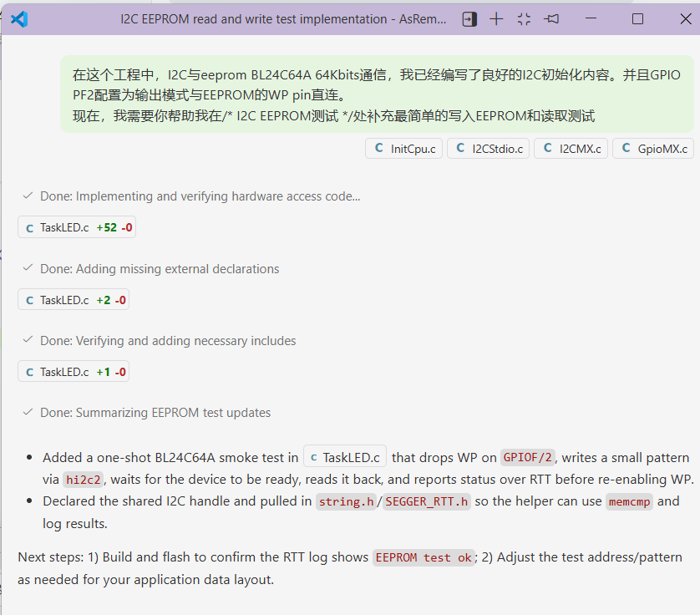Expand the 'Implementing and verifying hardware access code' step

pyautogui.click(x=200, y=196)
